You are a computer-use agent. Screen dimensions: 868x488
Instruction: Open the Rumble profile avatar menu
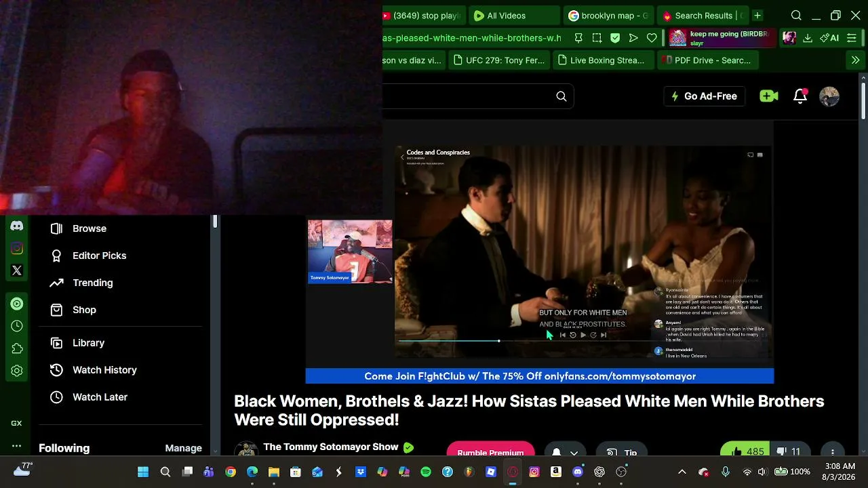829,96
